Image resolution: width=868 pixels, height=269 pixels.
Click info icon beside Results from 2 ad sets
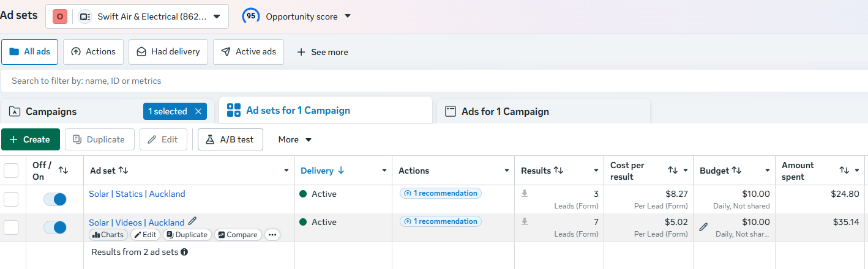[x=184, y=251]
